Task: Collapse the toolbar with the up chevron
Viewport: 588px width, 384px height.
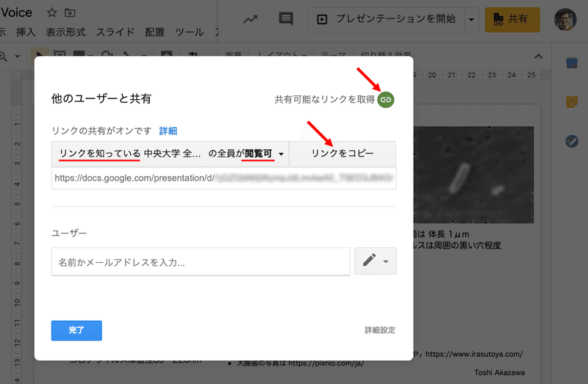Action: click(x=539, y=57)
